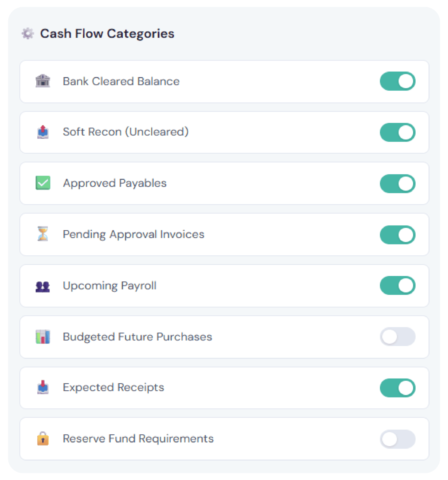Click the green checkmark Approved Payables icon

(x=43, y=183)
